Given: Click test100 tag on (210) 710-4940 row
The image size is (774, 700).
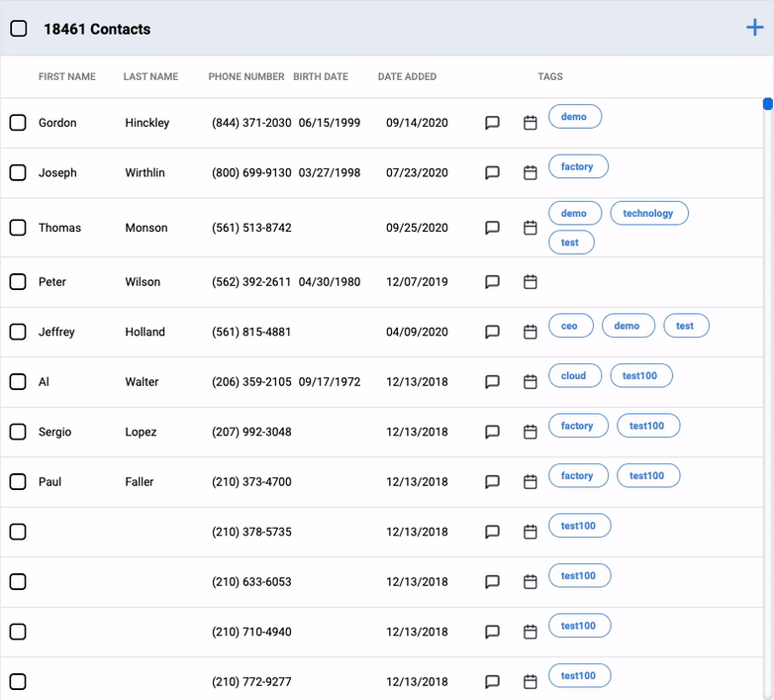Looking at the screenshot, I should pos(580,626).
